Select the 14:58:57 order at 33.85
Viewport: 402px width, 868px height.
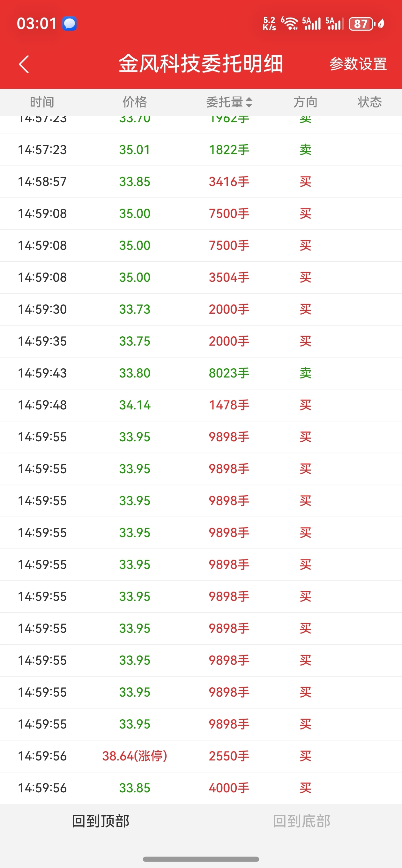[x=201, y=182]
